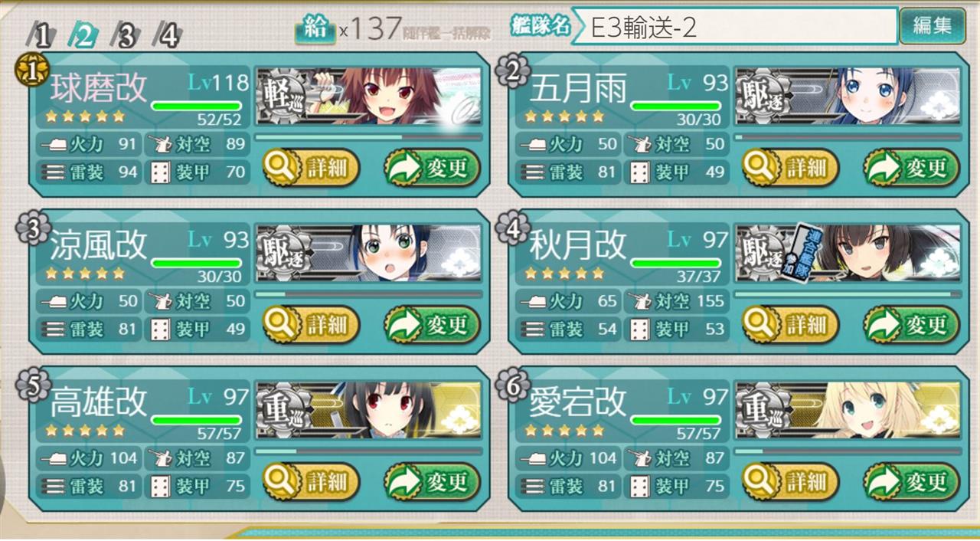Click 球磨改's green HP bar
This screenshot has width=980, height=541.
click(197, 106)
